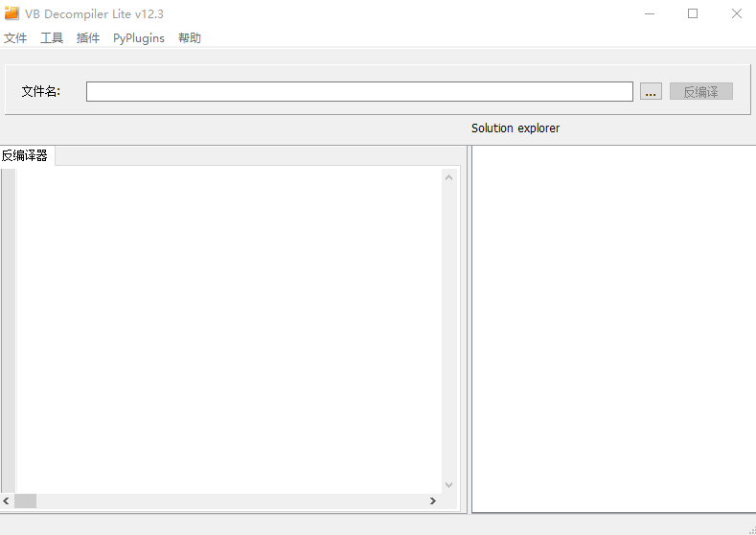756x535 pixels.
Task: Open the PyPlugins menu
Action: 139,38
